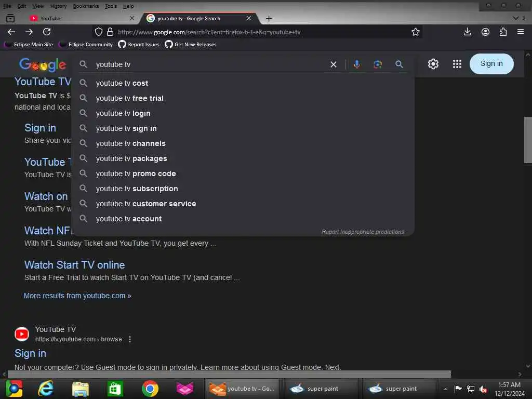This screenshot has width=532, height=399.
Task: Open the Bookmarks menu
Action: 86,6
